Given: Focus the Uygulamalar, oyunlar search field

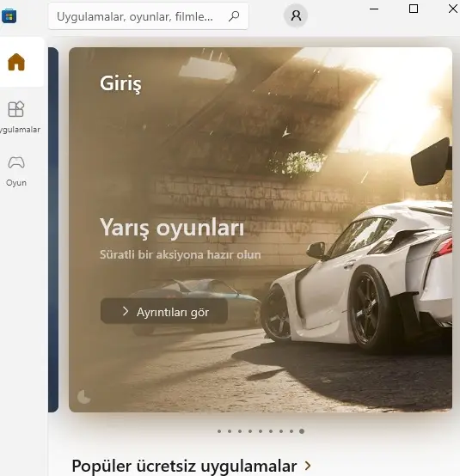Looking at the screenshot, I should pos(148,16).
